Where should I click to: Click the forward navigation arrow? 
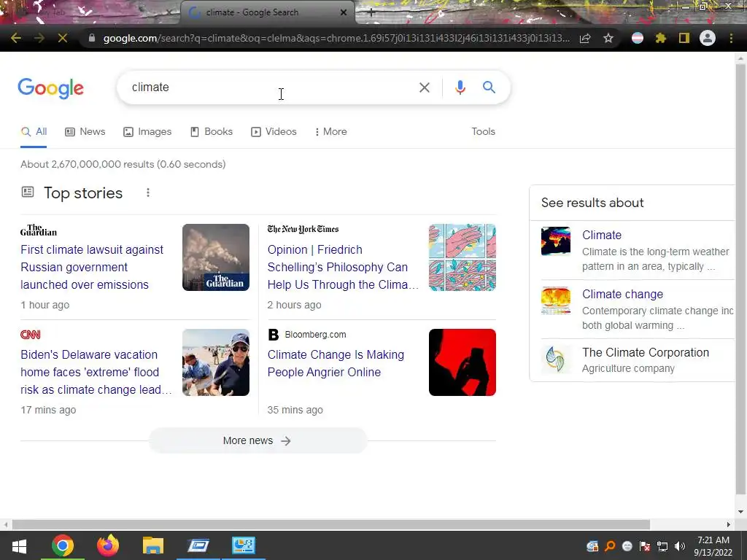[39, 38]
